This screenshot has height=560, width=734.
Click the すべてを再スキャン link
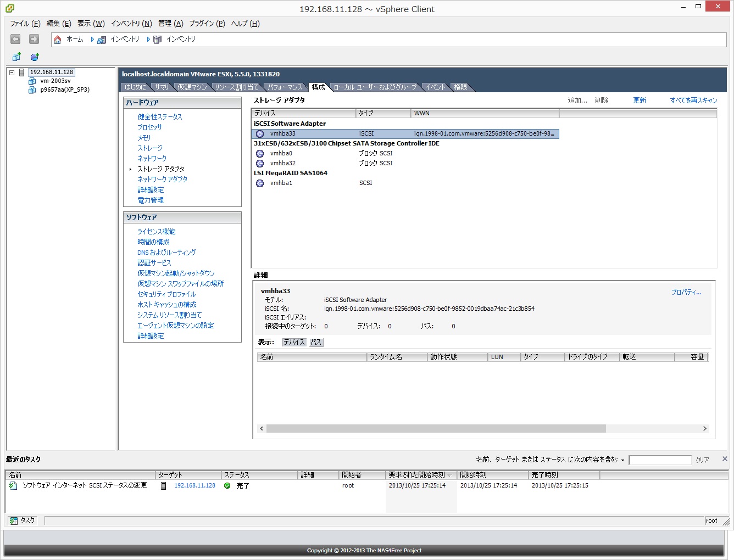[693, 100]
